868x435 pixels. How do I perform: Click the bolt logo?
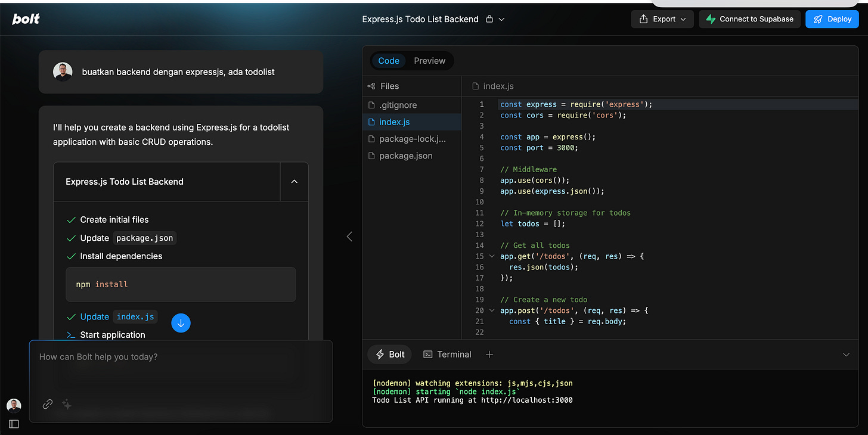26,19
